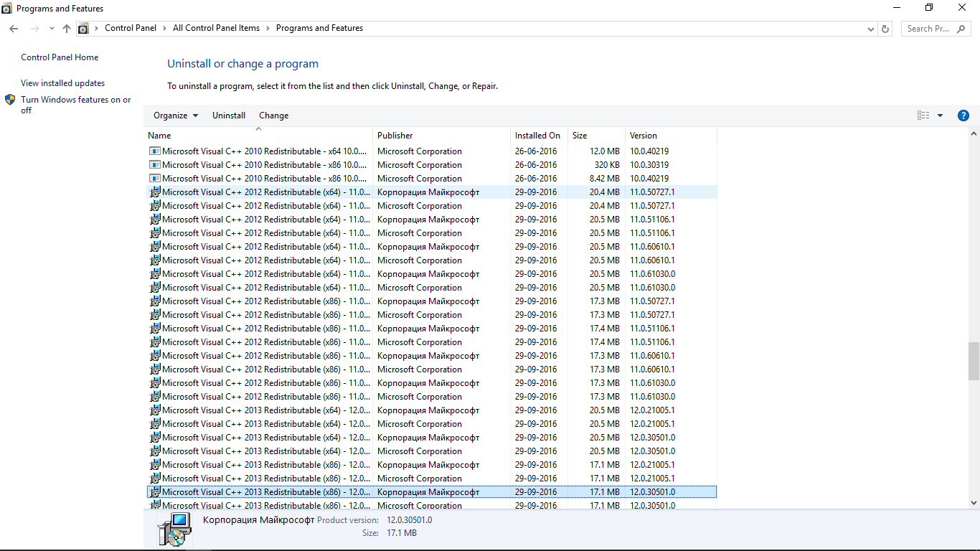Open Help with the blue question mark
This screenshot has height=551, width=980.
pos(963,116)
